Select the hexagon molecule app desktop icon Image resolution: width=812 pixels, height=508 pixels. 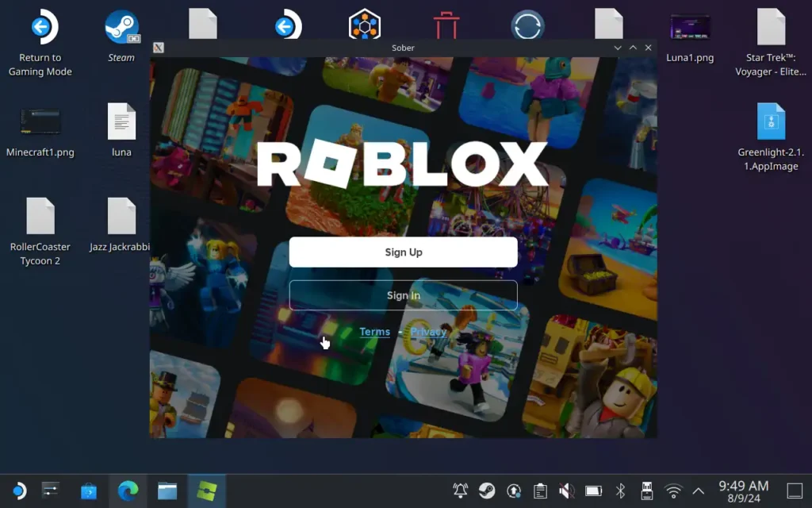(x=365, y=25)
